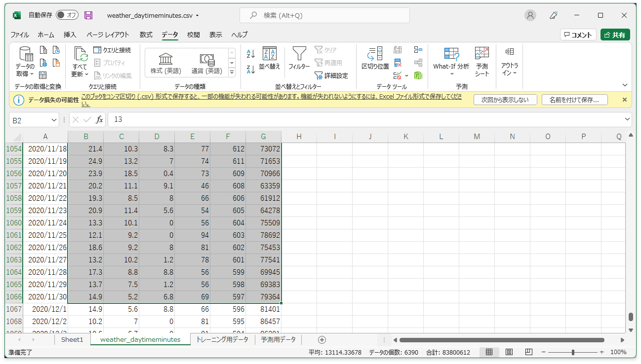Open the Sort (並べ替え) dialog
This screenshot has width=641, height=364.
tap(270, 58)
